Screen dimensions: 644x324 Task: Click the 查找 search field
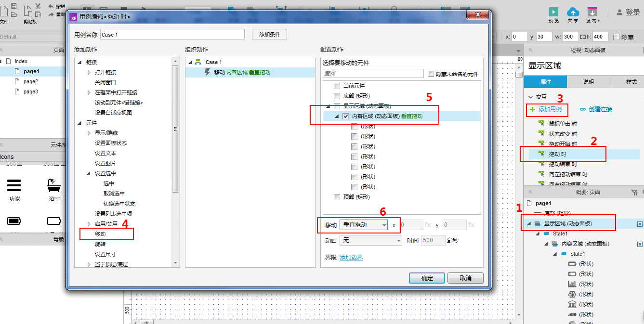[x=373, y=74]
